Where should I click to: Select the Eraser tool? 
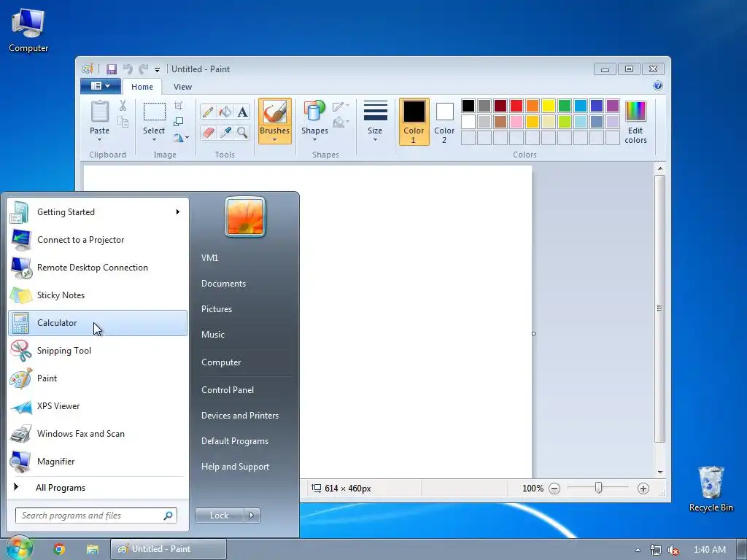click(208, 132)
